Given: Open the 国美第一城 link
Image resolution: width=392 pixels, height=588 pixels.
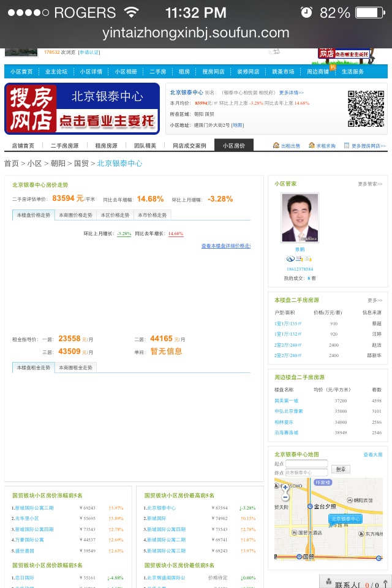Looking at the screenshot, I should tap(286, 401).
